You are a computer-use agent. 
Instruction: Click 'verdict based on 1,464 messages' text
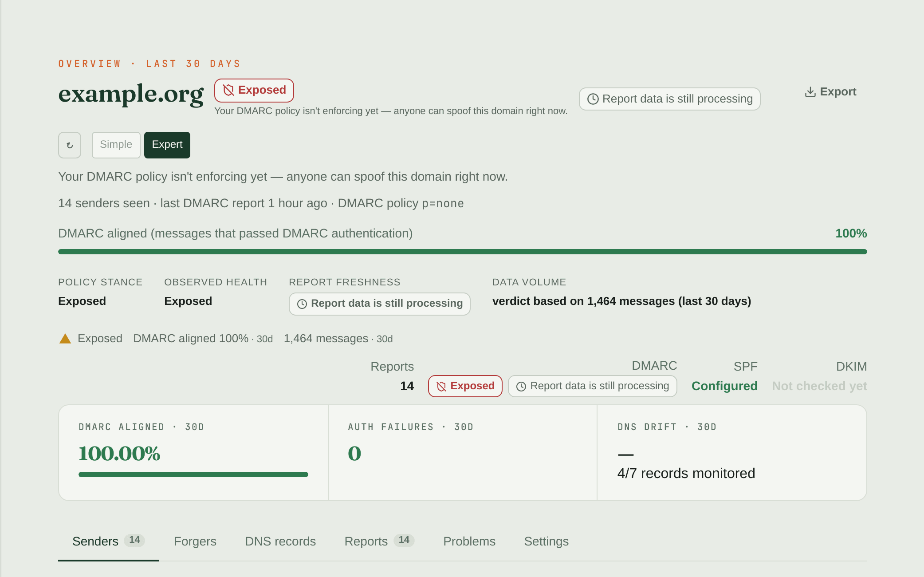pyautogui.click(x=621, y=301)
